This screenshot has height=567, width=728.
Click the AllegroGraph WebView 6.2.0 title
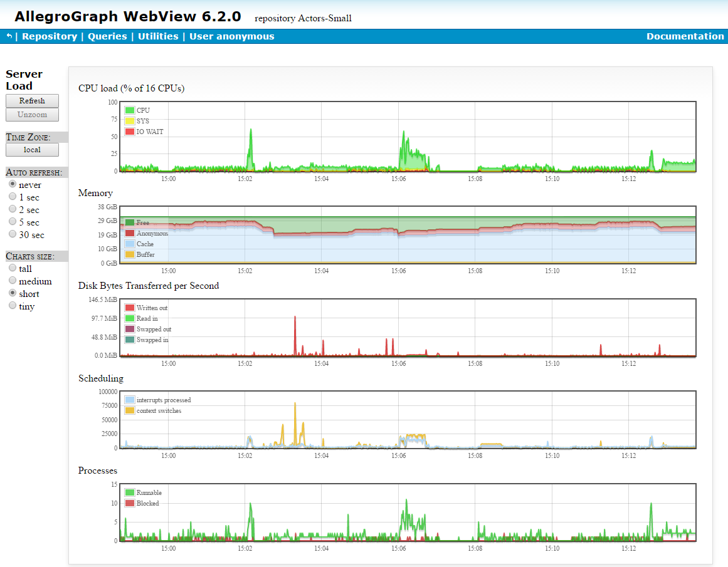[x=128, y=17]
